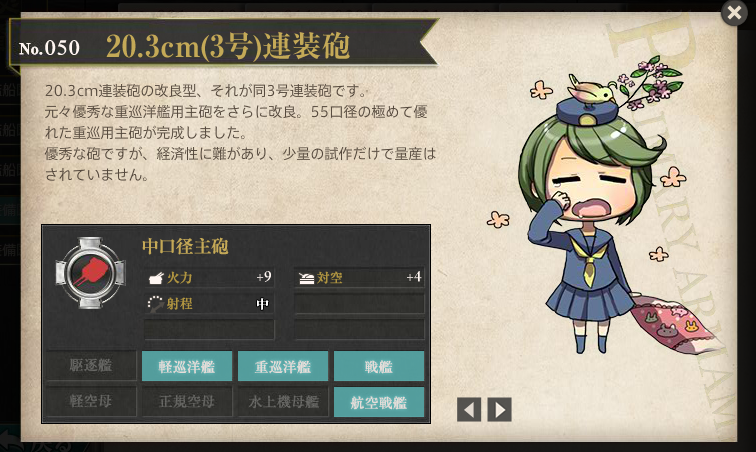Select the 航空戦艦 ship type tile
Viewport: 756px width, 452px height.
click(x=378, y=402)
